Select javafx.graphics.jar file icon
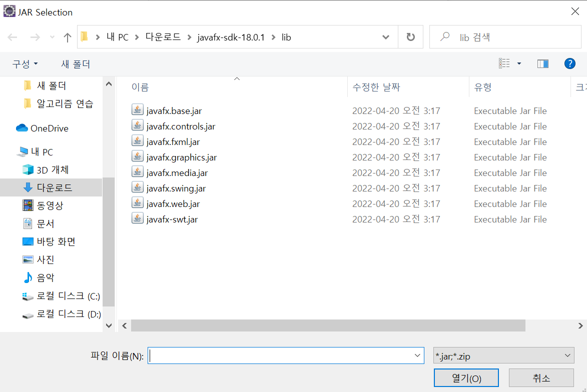This screenshot has width=587, height=392. click(x=138, y=156)
